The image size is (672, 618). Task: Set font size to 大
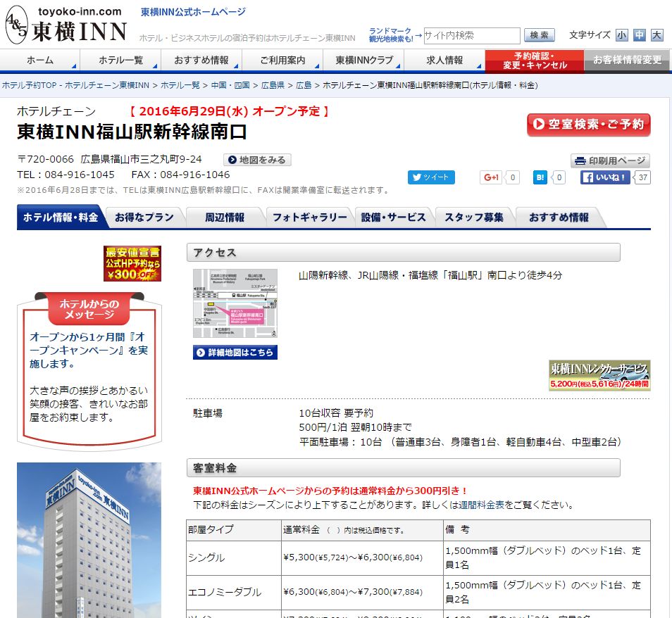(x=657, y=35)
